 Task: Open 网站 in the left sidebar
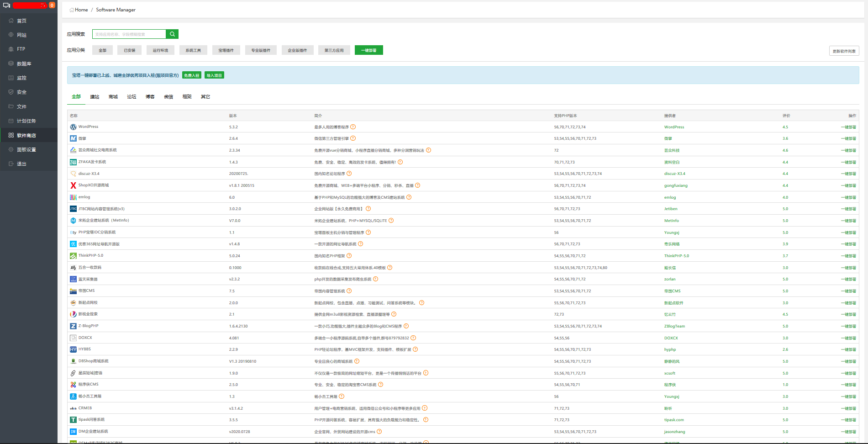tap(21, 35)
